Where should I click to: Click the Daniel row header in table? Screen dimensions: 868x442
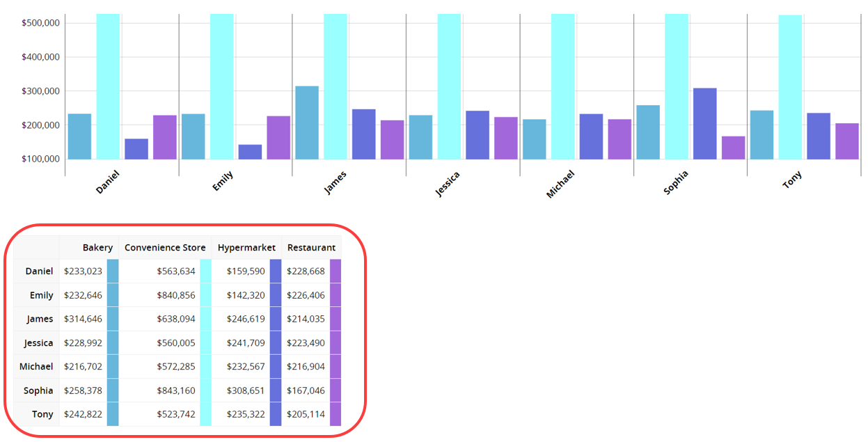39,271
